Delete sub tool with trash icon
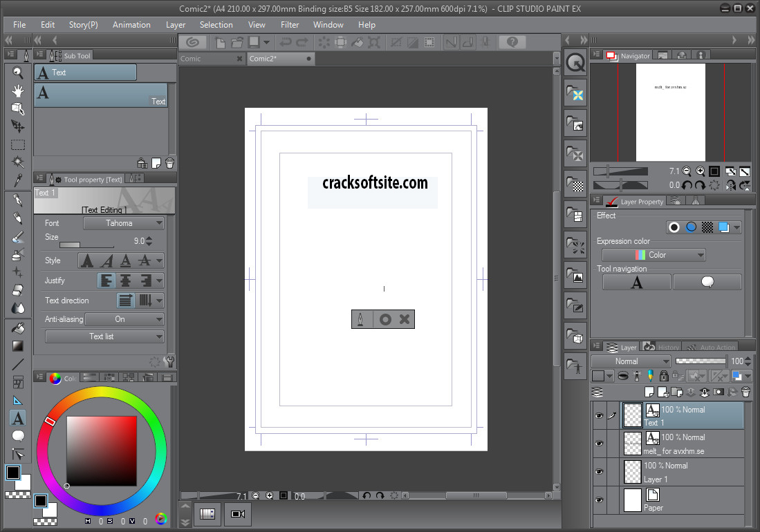This screenshot has width=760, height=532. point(169,163)
